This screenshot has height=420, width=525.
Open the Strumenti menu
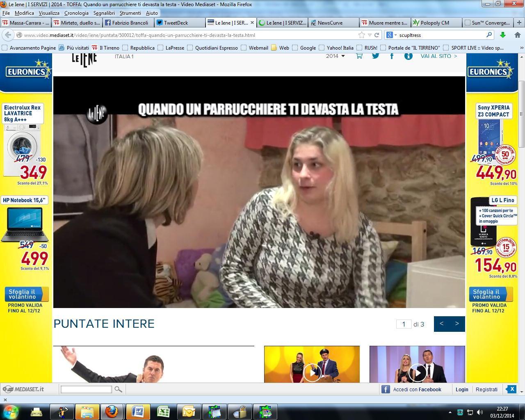[x=130, y=13]
